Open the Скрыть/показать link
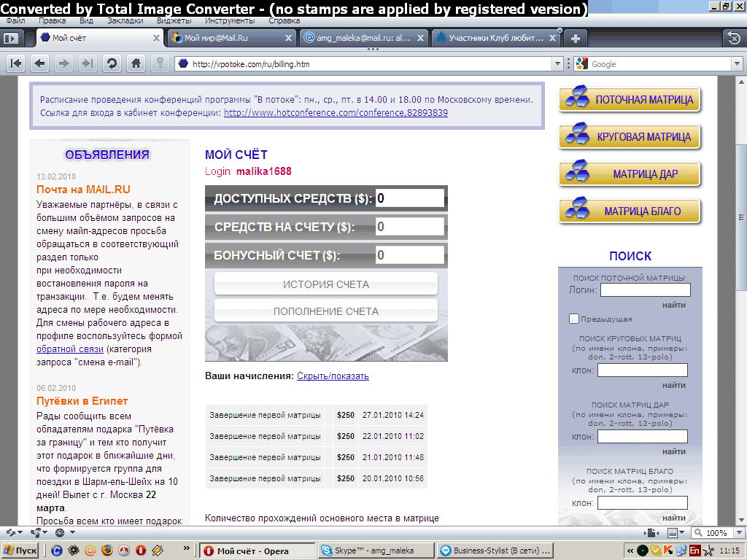Image resolution: width=747 pixels, height=560 pixels. coord(333,376)
